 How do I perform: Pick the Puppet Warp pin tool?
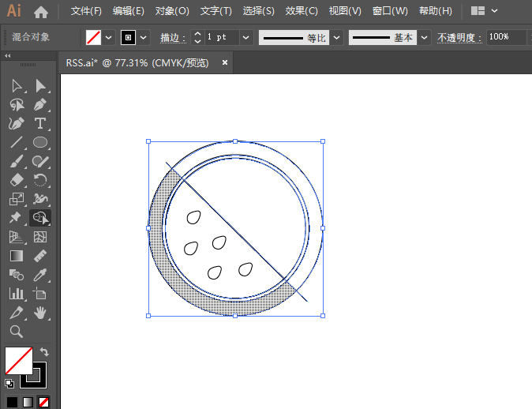point(17,218)
